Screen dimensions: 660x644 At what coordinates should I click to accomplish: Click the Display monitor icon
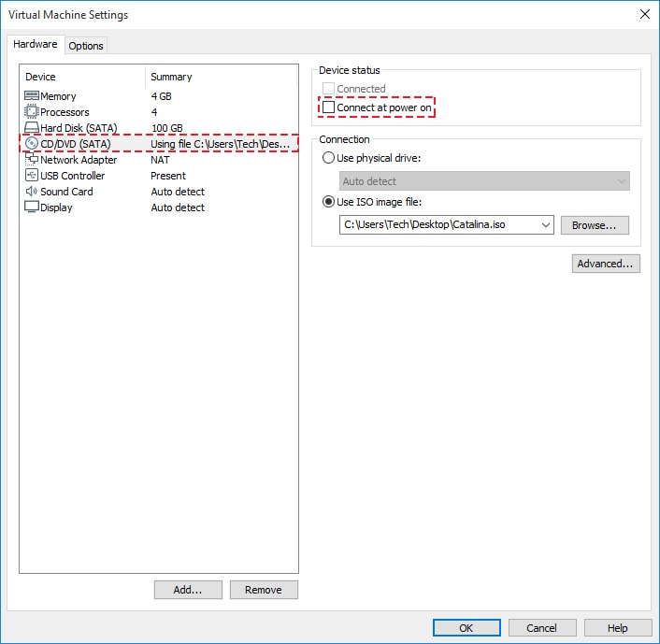pyautogui.click(x=31, y=208)
